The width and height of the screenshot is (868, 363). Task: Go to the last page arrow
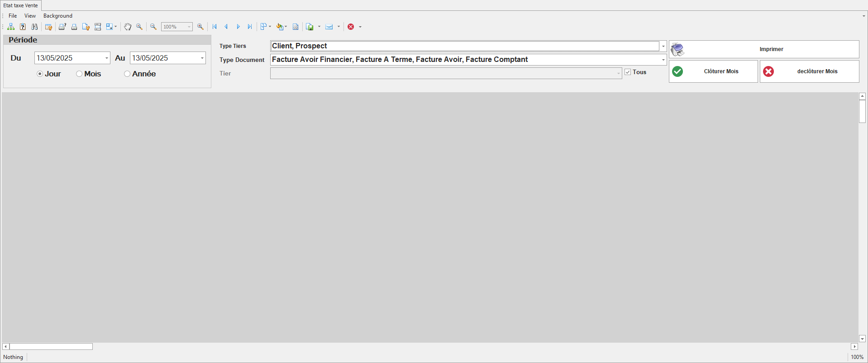(249, 27)
